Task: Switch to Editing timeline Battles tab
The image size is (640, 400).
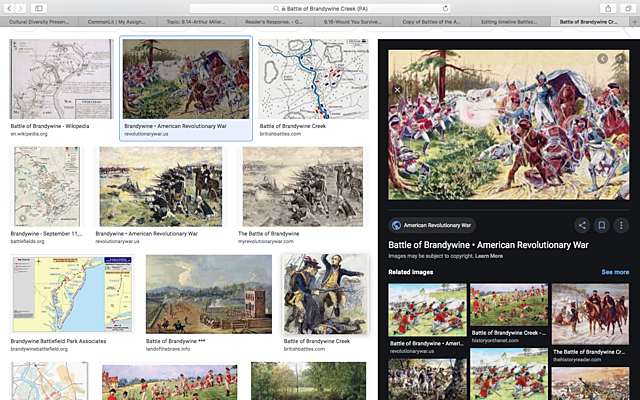Action: [x=510, y=22]
